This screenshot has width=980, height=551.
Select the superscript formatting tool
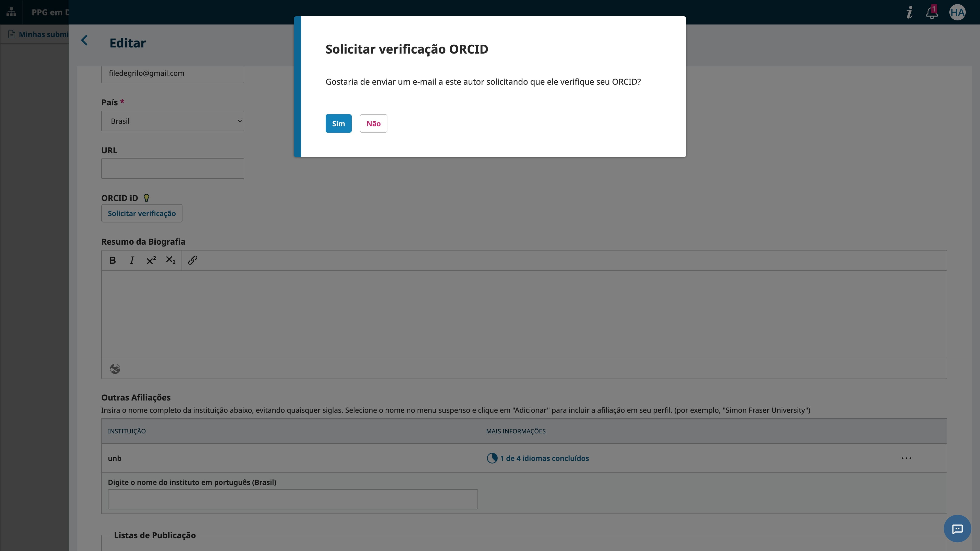pyautogui.click(x=151, y=260)
